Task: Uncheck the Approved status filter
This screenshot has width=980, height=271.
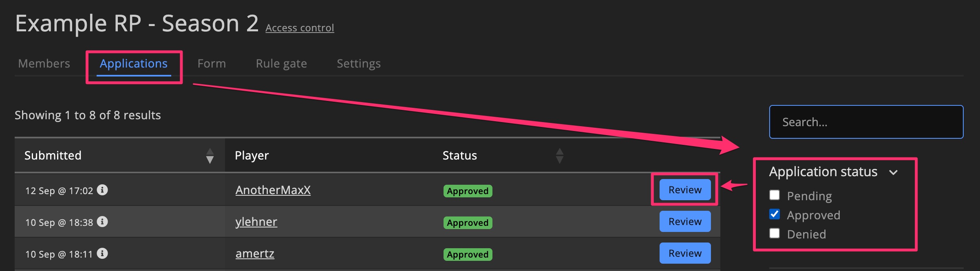Action: pos(775,214)
